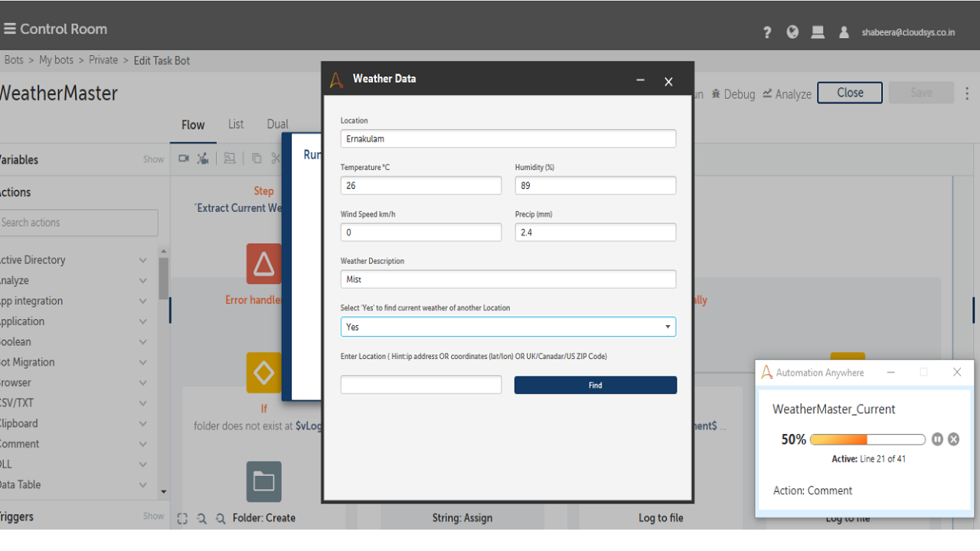980x551 pixels.
Task: Expand the Data Table actions category
Action: (x=142, y=485)
